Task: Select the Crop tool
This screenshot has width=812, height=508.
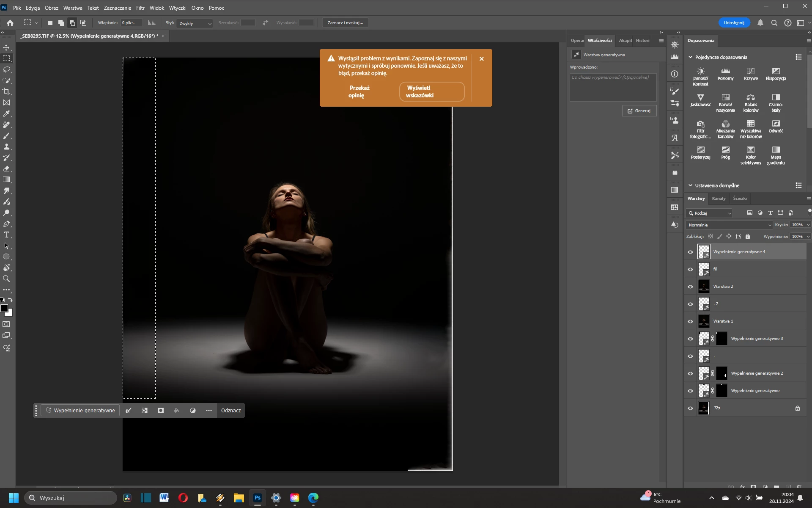Action: (x=7, y=91)
